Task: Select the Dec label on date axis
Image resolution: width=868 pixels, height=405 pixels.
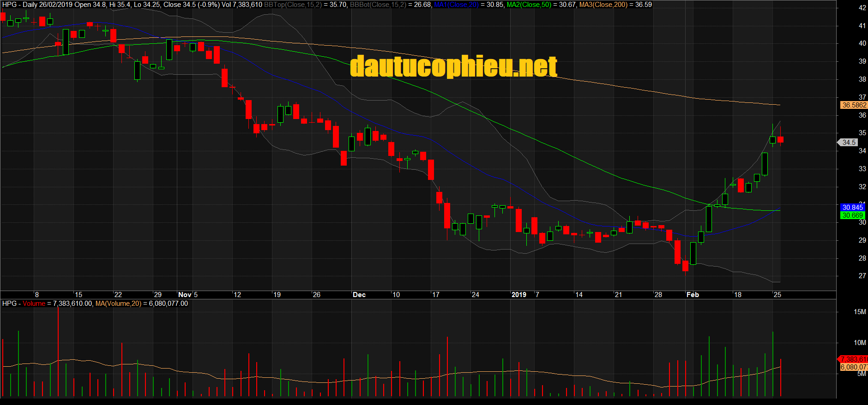Action: pos(359,295)
